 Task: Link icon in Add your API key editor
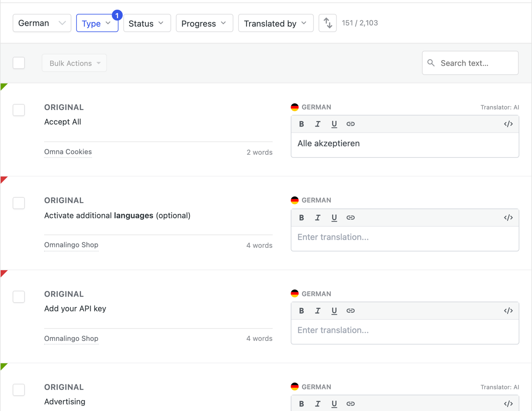351,311
